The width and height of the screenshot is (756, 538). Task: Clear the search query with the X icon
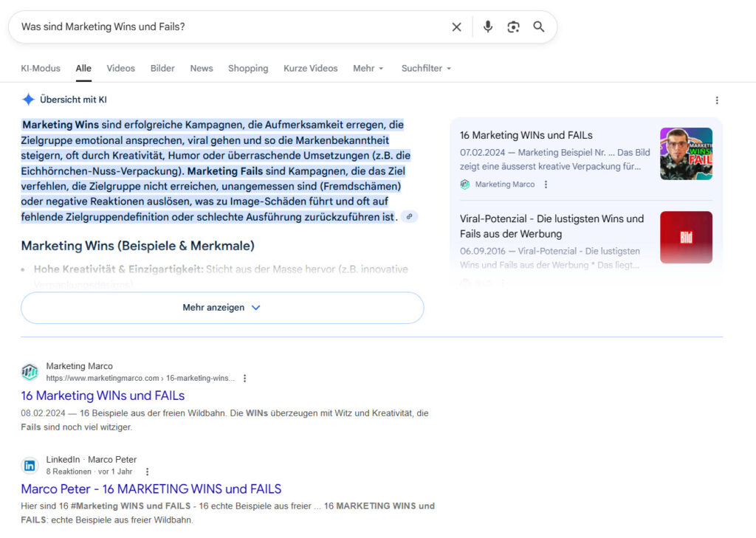[x=456, y=27]
